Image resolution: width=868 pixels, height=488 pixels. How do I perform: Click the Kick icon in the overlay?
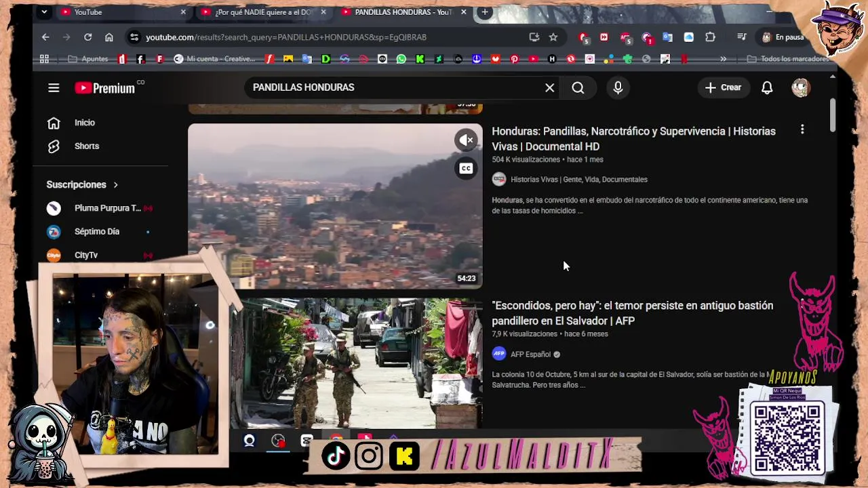404,456
